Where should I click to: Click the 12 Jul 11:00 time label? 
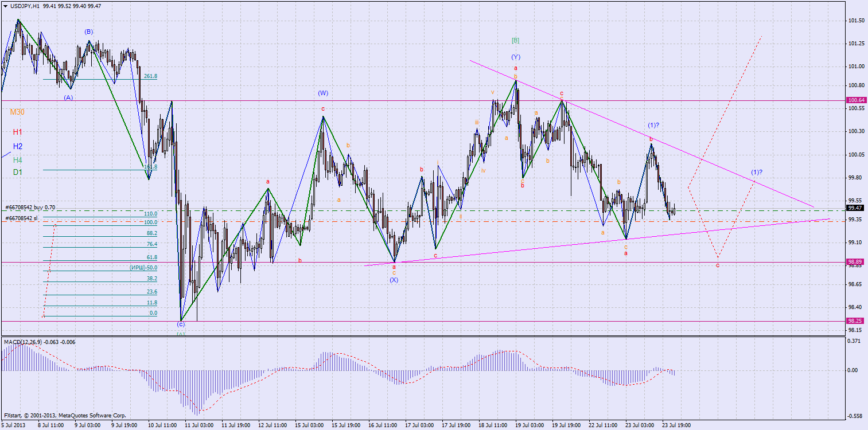click(273, 425)
